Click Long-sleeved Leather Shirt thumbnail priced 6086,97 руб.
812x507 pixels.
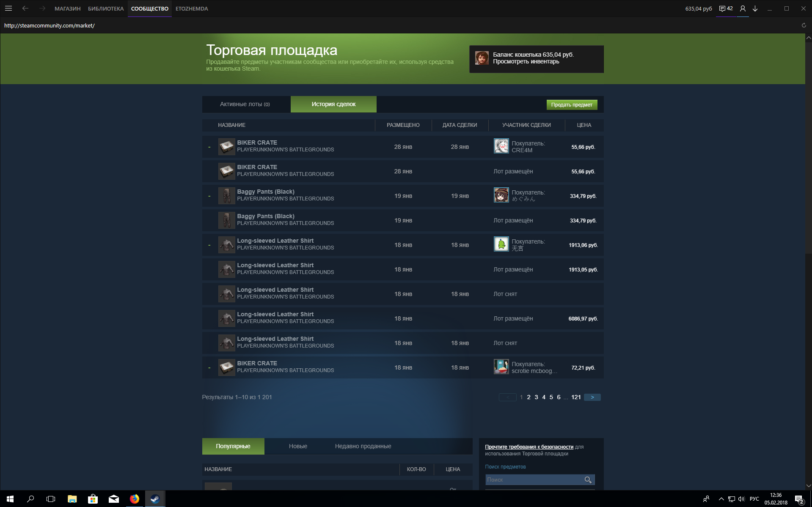point(226,318)
